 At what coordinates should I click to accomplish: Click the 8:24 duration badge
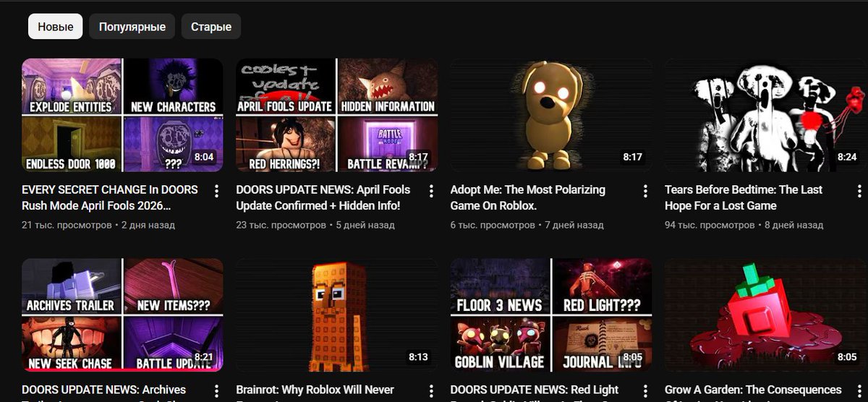847,157
